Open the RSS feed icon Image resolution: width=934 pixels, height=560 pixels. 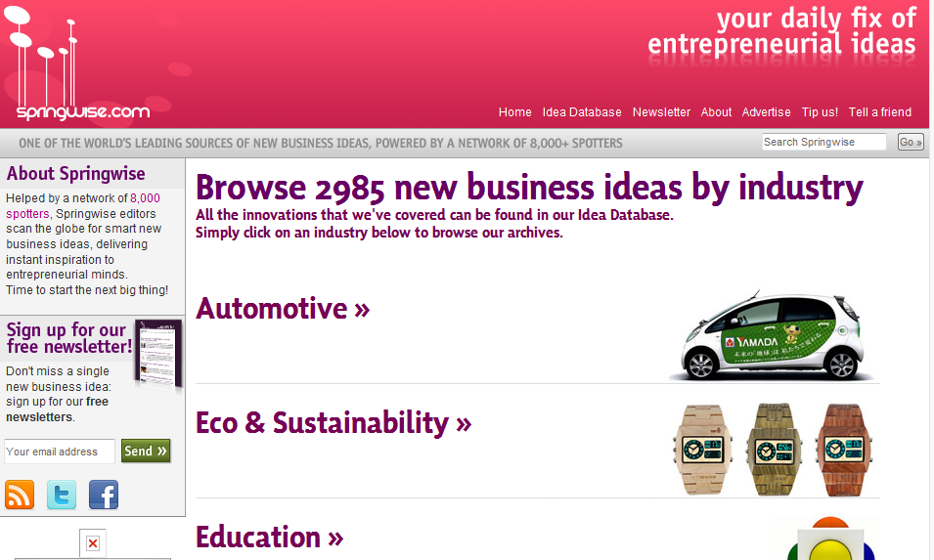click(x=20, y=495)
